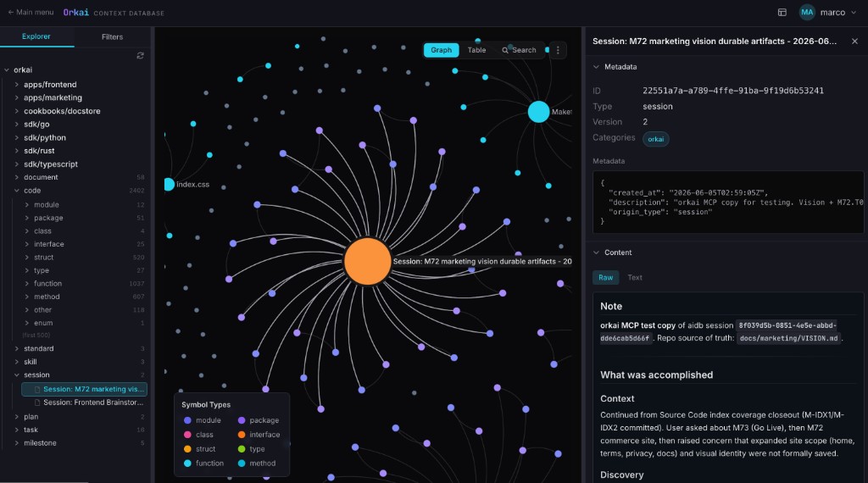868x483 pixels.
Task: Toggle the layout panel icon near user avatar
Action: [x=782, y=12]
